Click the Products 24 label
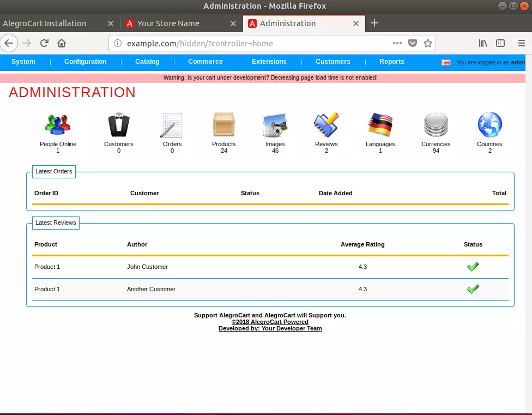This screenshot has height=415, width=532. tap(223, 147)
